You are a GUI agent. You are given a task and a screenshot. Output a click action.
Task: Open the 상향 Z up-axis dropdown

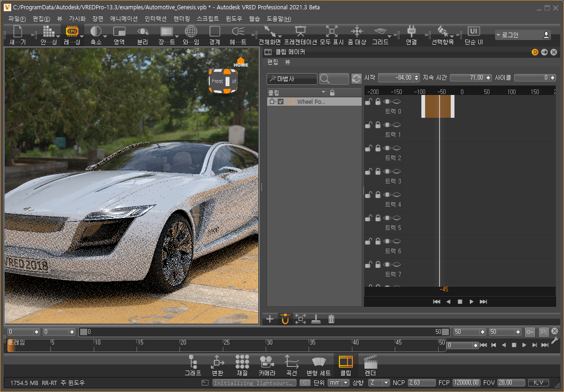(x=378, y=383)
